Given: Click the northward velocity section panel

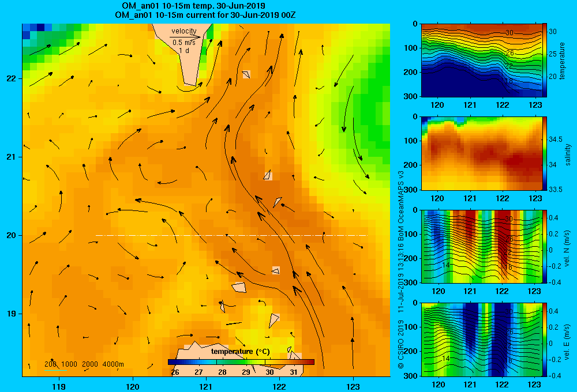Looking at the screenshot, I should (x=482, y=246).
